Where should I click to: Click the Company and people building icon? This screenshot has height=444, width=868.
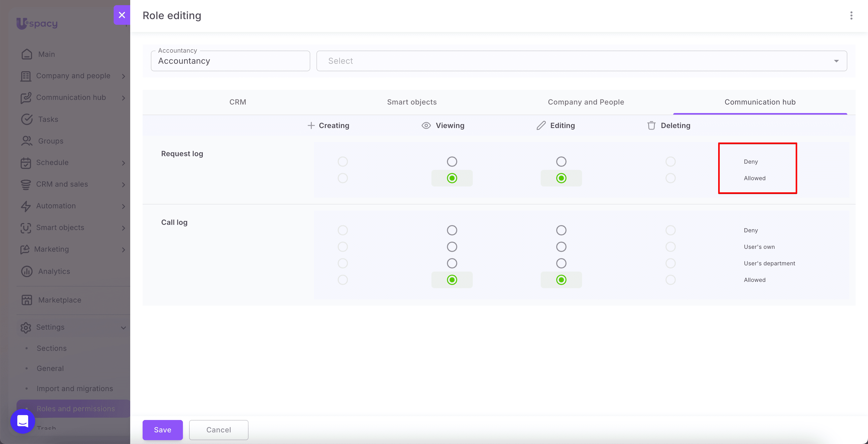26,76
